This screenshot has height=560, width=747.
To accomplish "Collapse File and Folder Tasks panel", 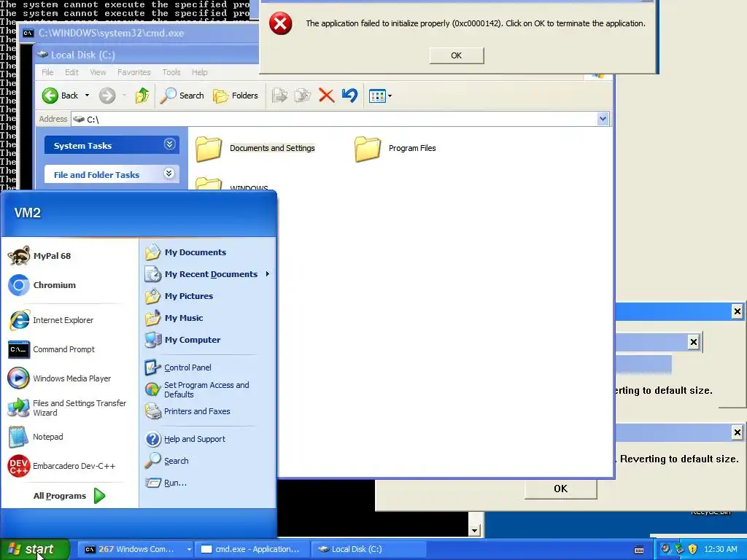I will pos(169,174).
